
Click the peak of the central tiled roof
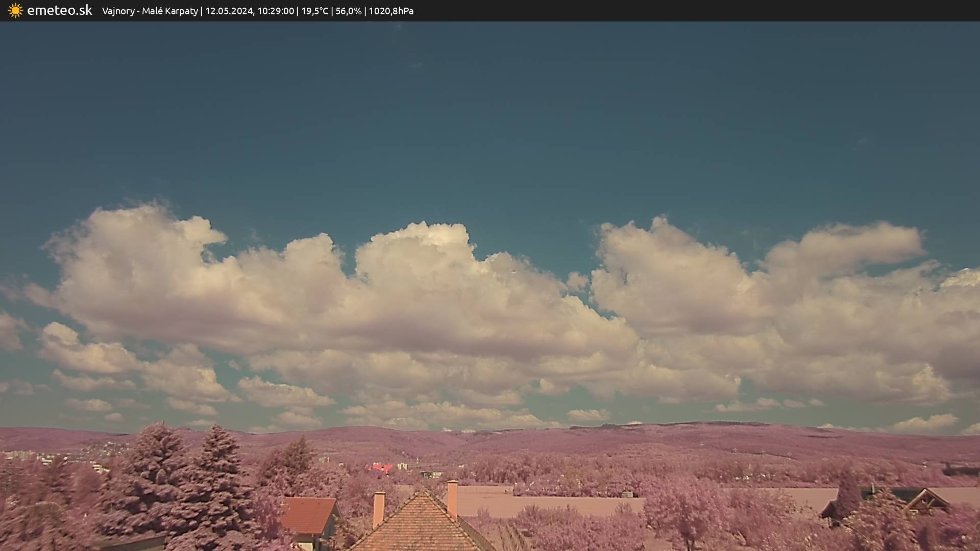(x=422, y=493)
